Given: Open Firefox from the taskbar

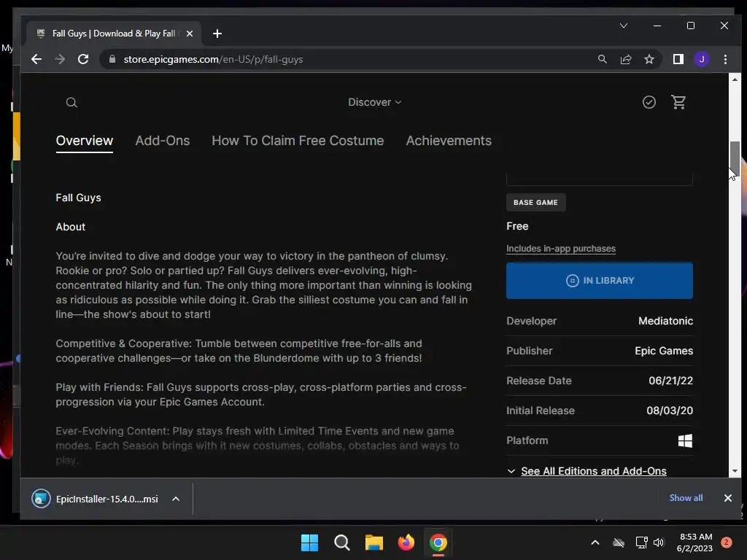Looking at the screenshot, I should pos(406,542).
